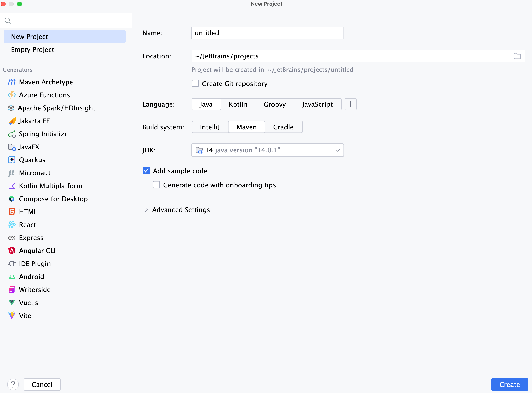Screen dimensions: 532x393
Task: Add another language with plus button
Action: point(350,104)
